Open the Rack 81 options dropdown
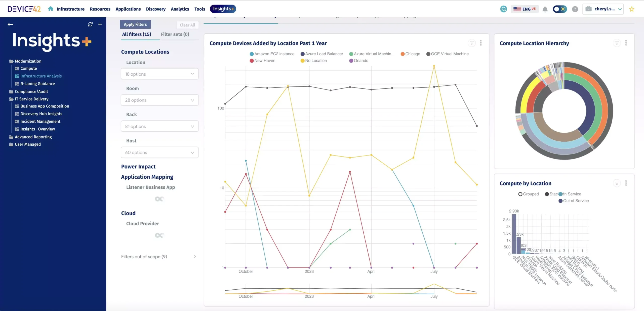The height and width of the screenshot is (311, 644). click(159, 126)
